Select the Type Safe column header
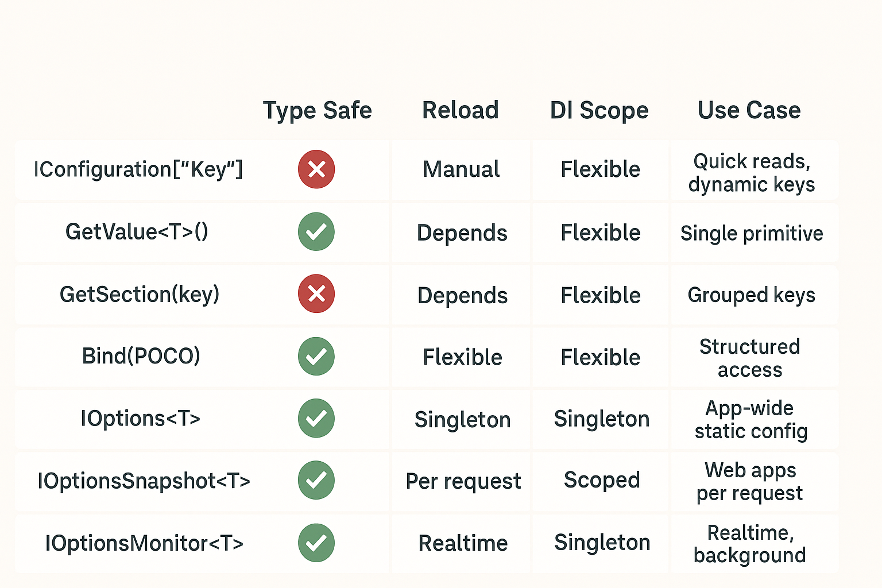882x588 pixels. point(317,110)
